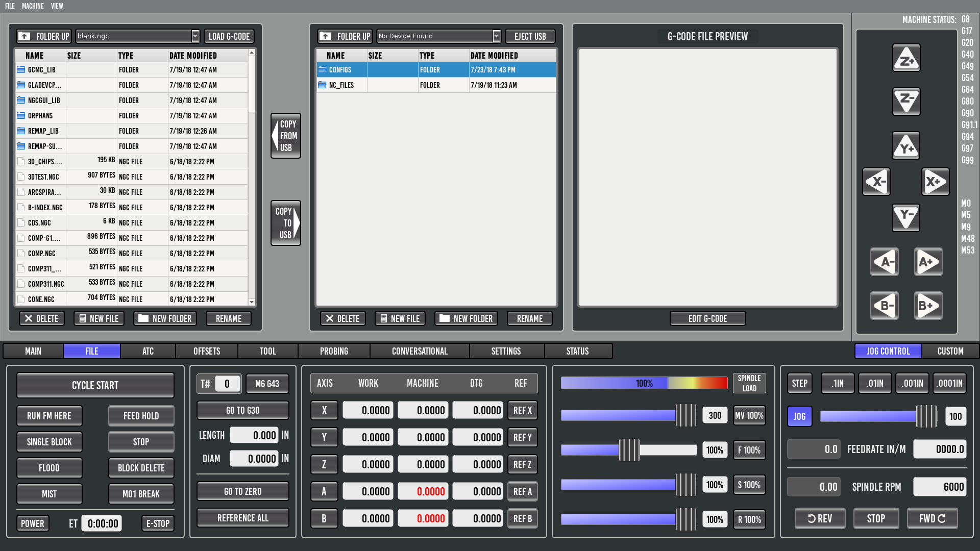Toggle machine Power
This screenshot has height=551, width=980.
click(x=33, y=523)
